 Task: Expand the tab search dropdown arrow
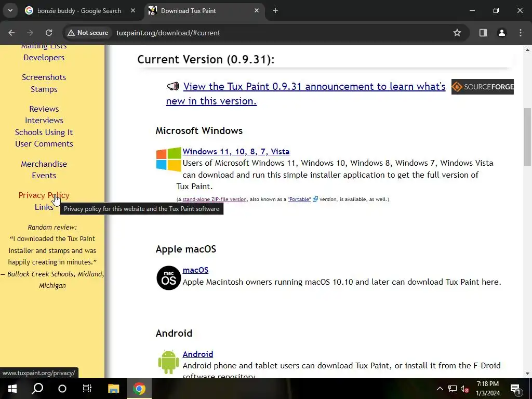point(10,10)
